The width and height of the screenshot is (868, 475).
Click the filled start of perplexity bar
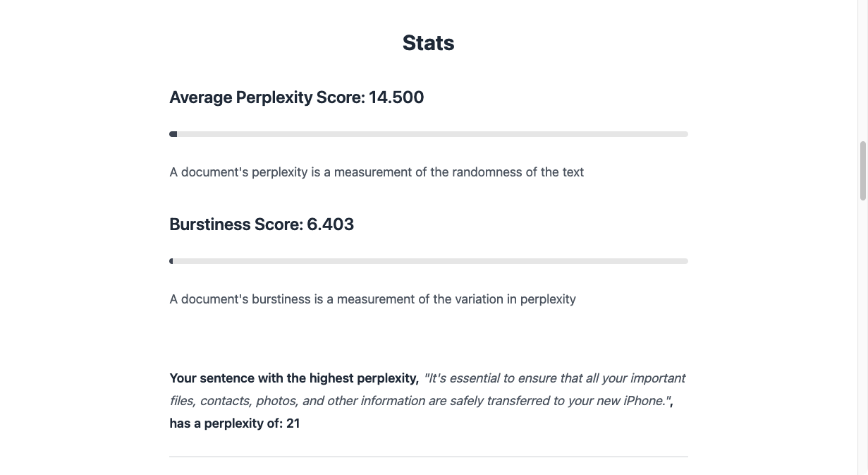point(173,134)
